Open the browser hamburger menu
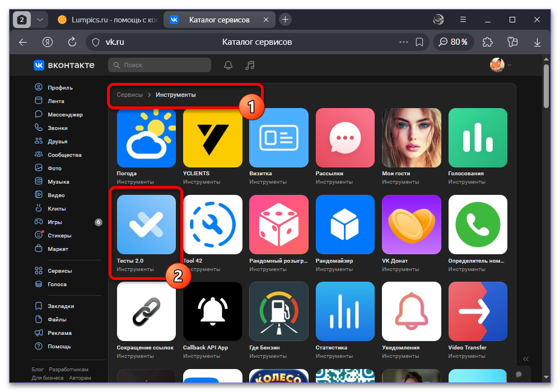This screenshot has width=560, height=392. [x=463, y=20]
